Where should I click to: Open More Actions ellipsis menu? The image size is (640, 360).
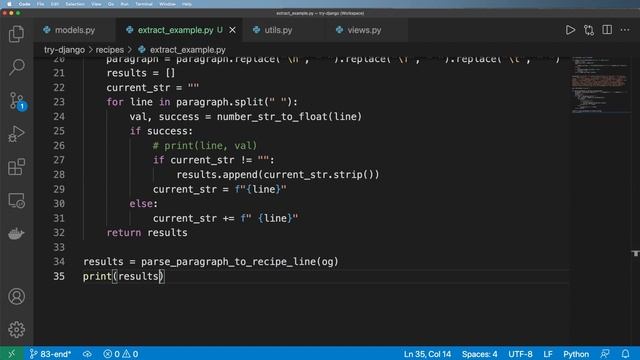pos(625,30)
